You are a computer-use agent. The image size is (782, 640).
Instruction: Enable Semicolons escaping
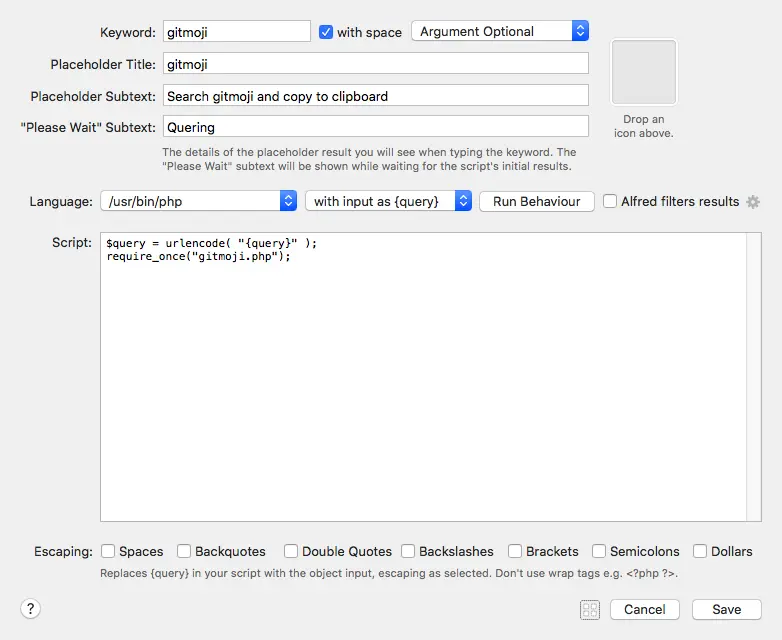[599, 551]
